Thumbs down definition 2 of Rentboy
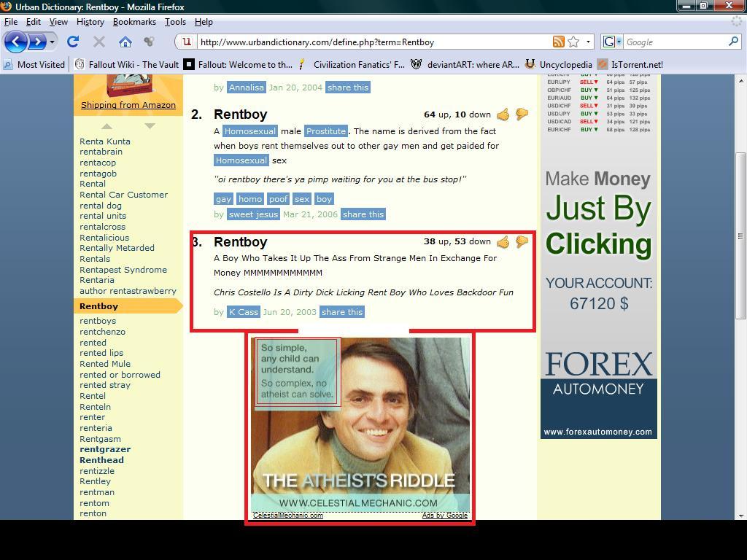This screenshot has height=560, width=747. pyautogui.click(x=522, y=114)
